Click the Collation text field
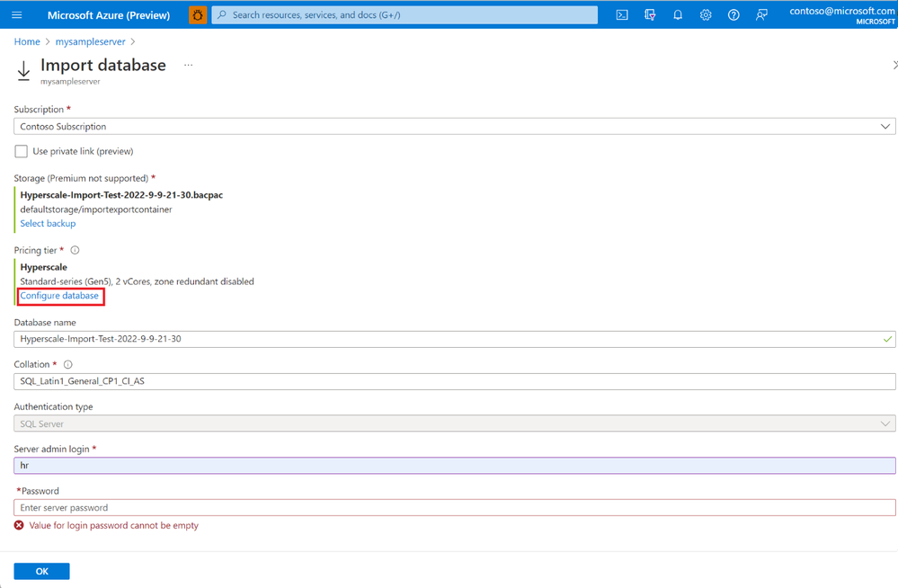 coord(455,381)
